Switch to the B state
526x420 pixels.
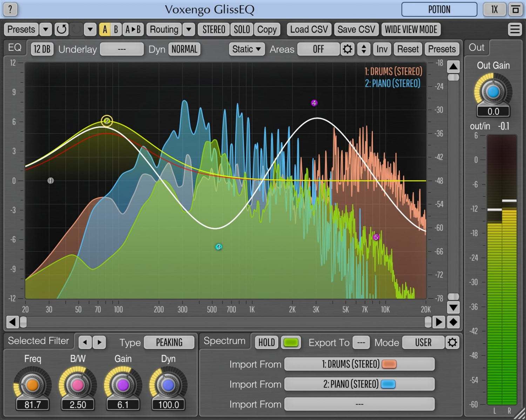116,29
